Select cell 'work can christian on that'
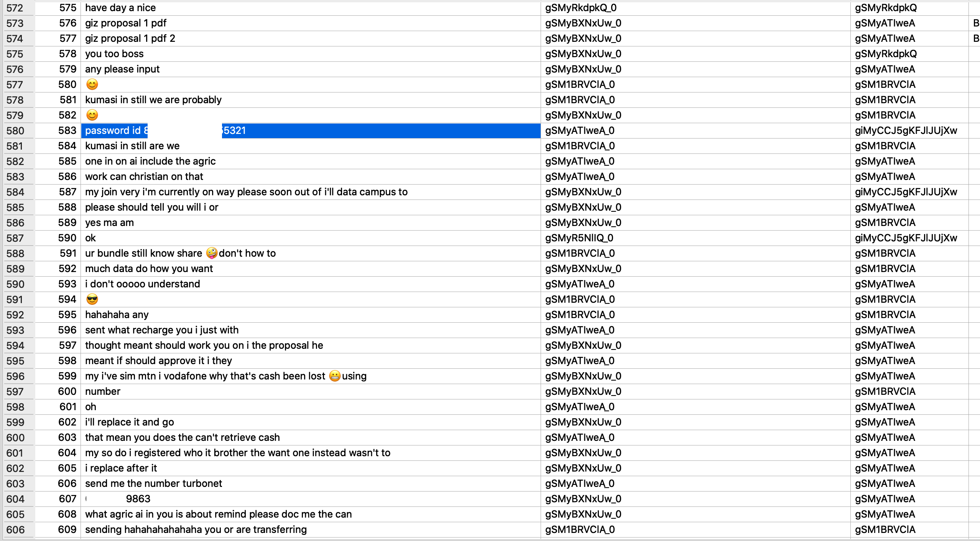 pos(311,176)
